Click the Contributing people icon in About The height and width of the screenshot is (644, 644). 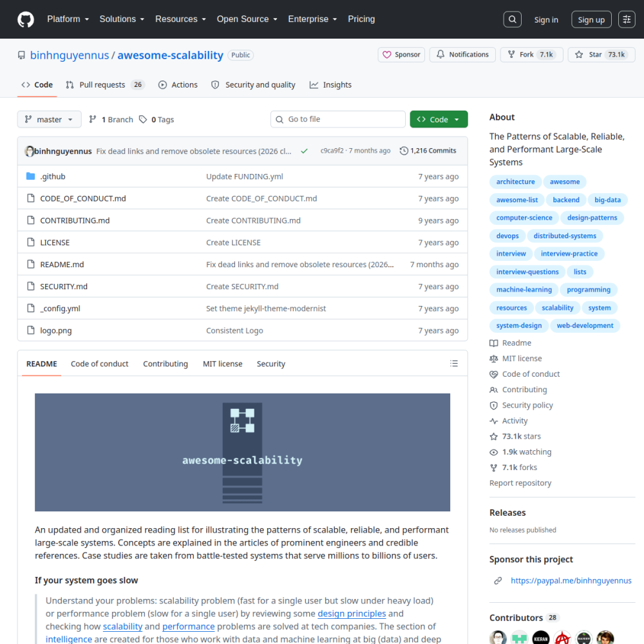coord(494,390)
